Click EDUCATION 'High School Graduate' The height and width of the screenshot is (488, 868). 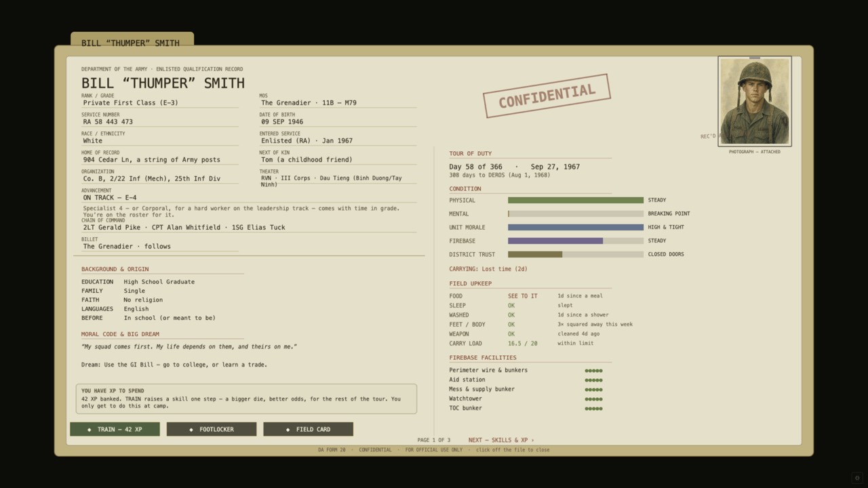[159, 282]
